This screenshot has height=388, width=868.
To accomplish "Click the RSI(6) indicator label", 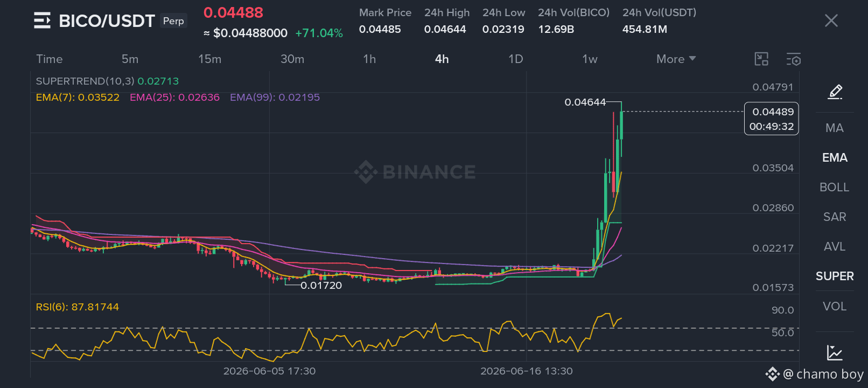I will (77, 307).
